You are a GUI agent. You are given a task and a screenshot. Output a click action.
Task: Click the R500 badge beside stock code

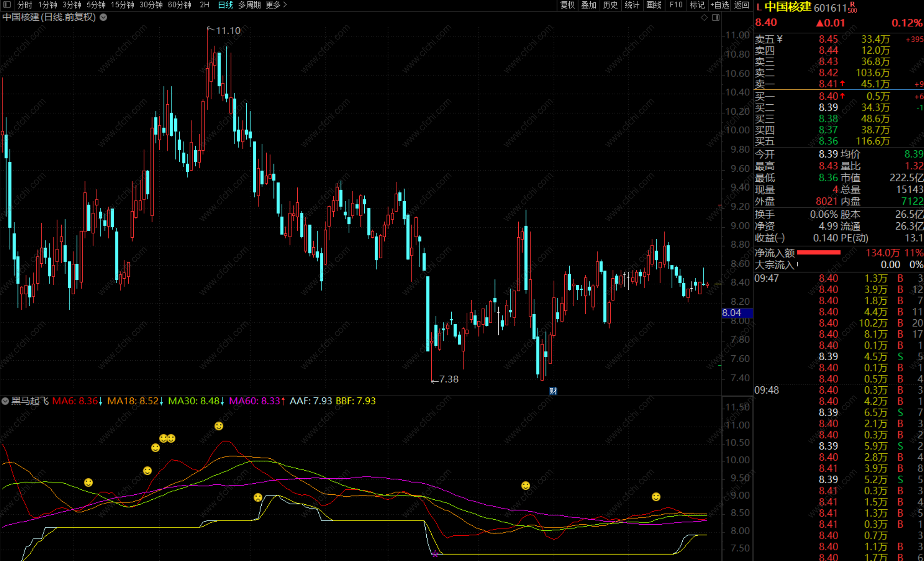coord(852,7)
